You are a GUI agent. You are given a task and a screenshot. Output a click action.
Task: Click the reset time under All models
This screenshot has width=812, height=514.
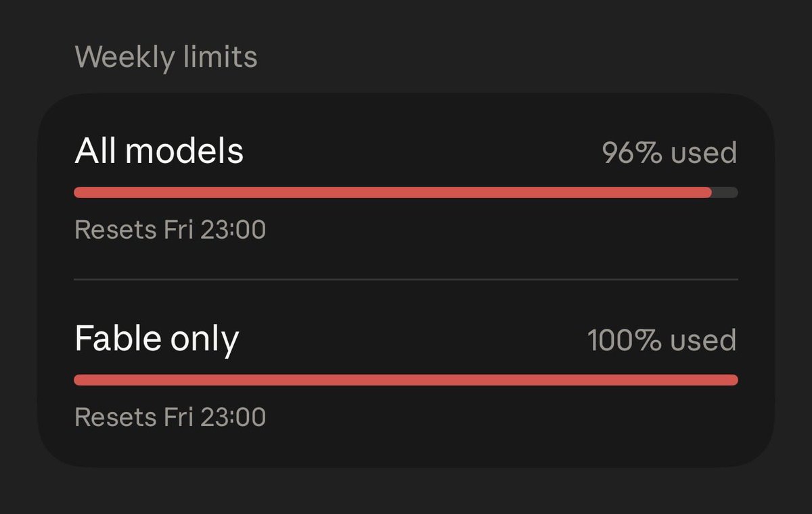170,230
